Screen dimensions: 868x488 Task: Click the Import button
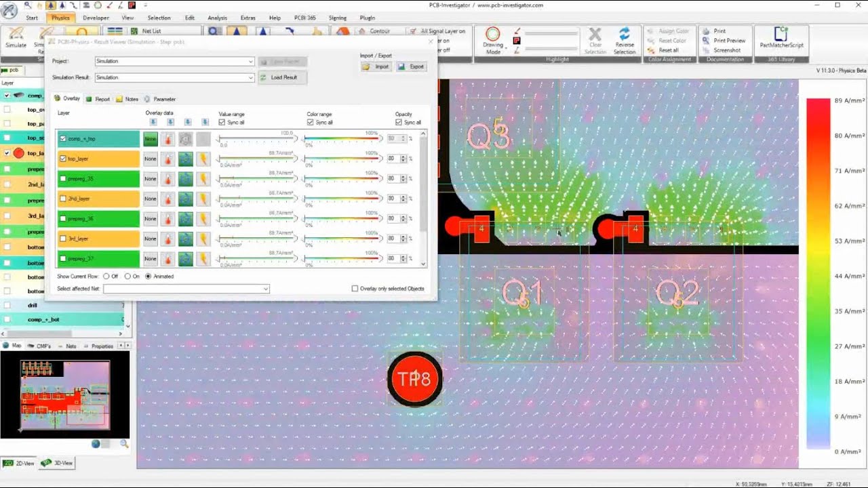click(376, 66)
